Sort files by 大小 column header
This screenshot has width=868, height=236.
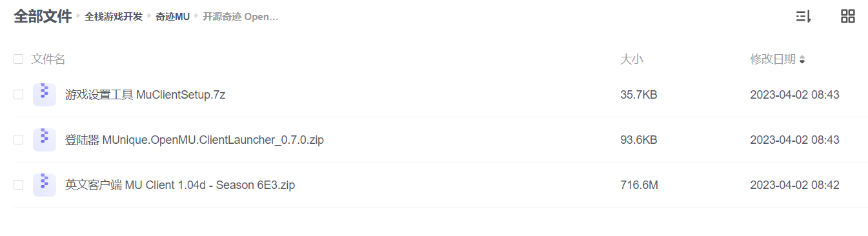[x=631, y=59]
